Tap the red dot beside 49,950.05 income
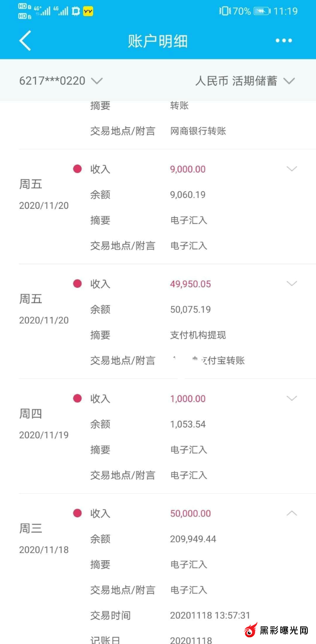 point(77,284)
